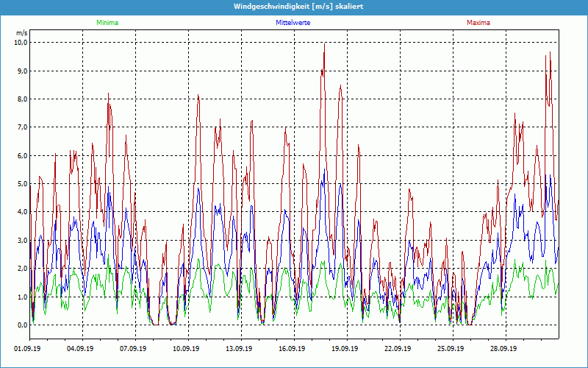The height and width of the screenshot is (368, 588).
Task: Click the green Minima legend label
Action: click(x=107, y=23)
